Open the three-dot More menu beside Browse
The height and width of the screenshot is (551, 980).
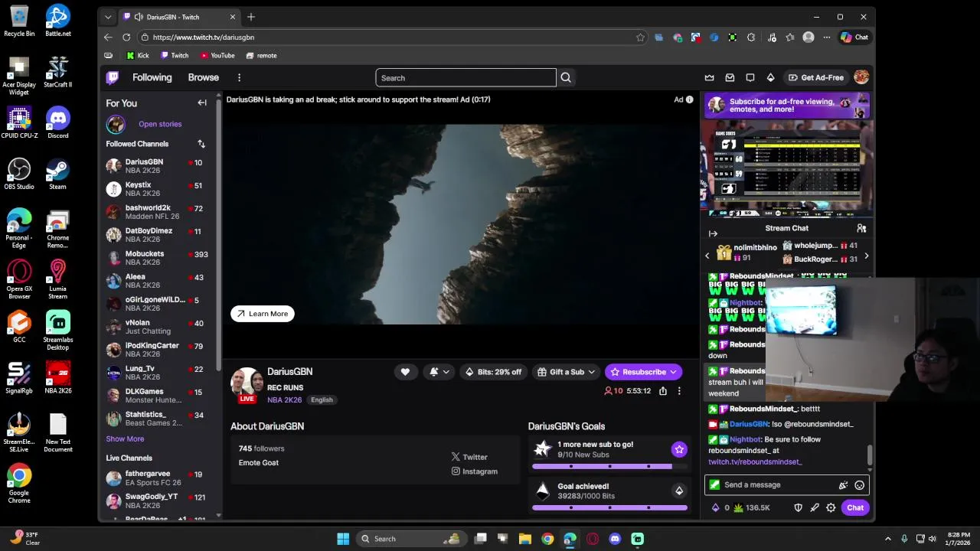click(239, 77)
